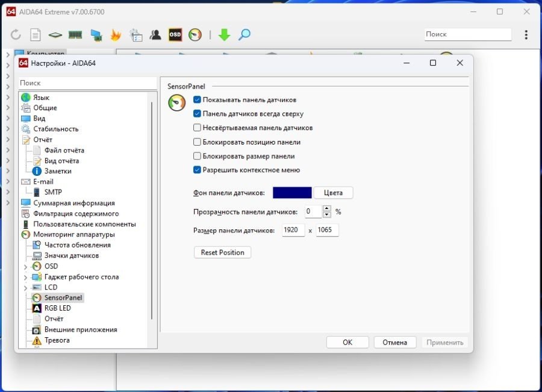This screenshot has width=542, height=392.
Task: Open Заметки settings item
Action: (x=58, y=171)
